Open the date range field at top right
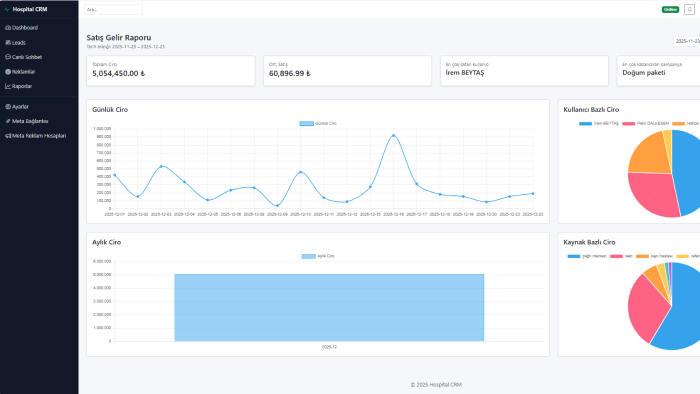Viewport: 700px width, 394px height. click(687, 41)
